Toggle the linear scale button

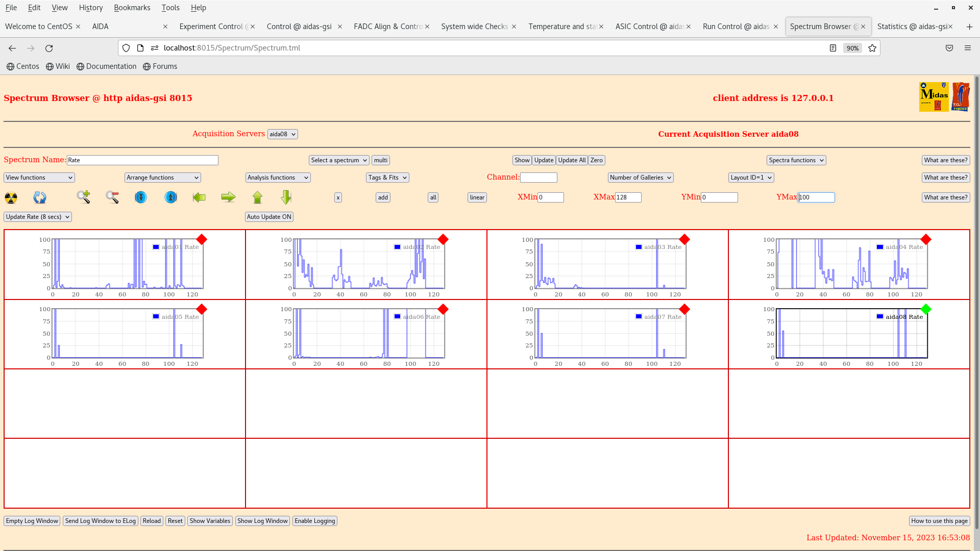(477, 197)
